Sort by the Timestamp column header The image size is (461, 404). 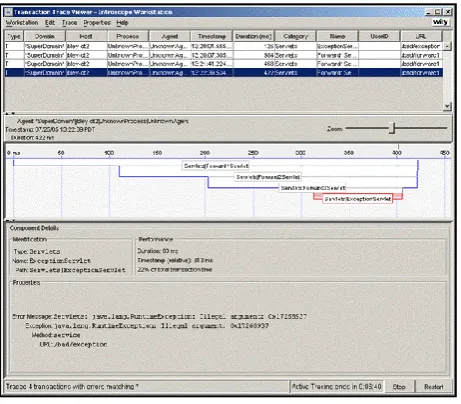[x=211, y=36]
